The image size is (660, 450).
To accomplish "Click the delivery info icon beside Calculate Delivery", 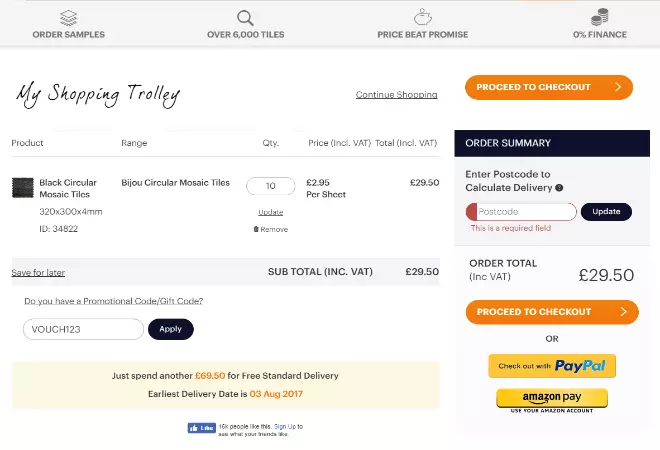I will coord(559,188).
